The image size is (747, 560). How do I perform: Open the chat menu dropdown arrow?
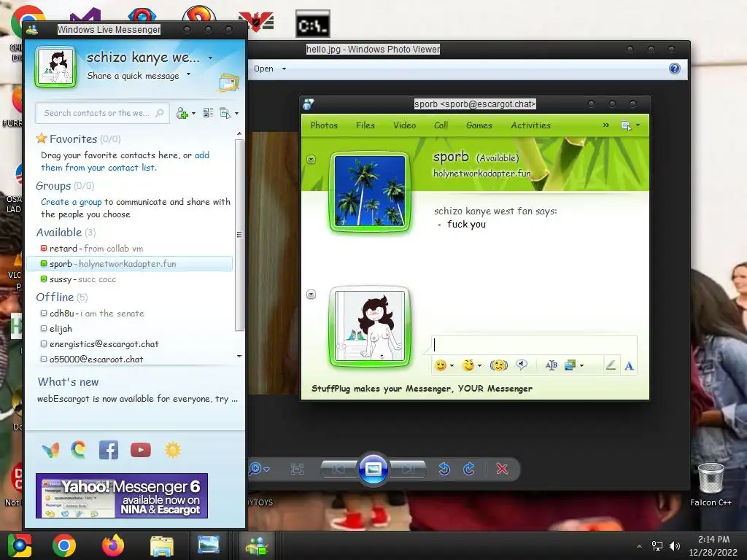click(x=638, y=125)
